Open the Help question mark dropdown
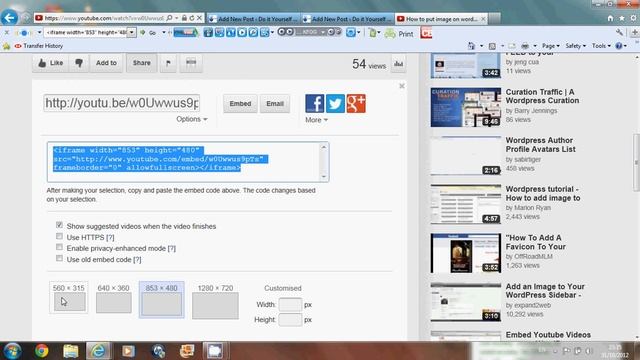 click(x=621, y=46)
